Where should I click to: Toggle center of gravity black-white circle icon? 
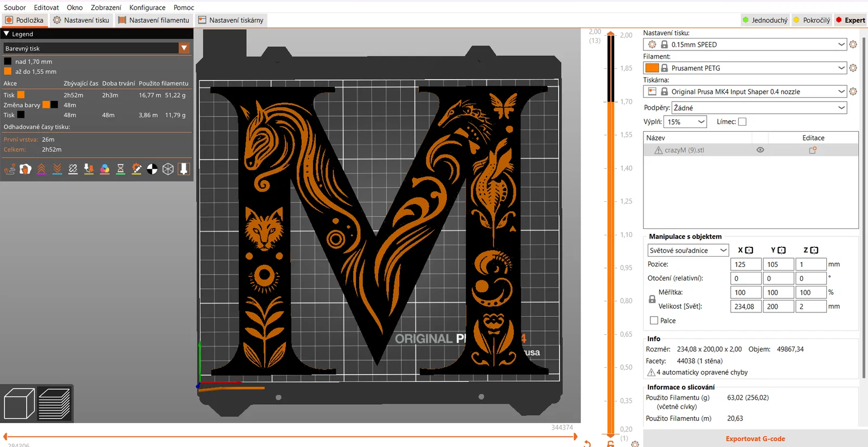click(x=152, y=169)
